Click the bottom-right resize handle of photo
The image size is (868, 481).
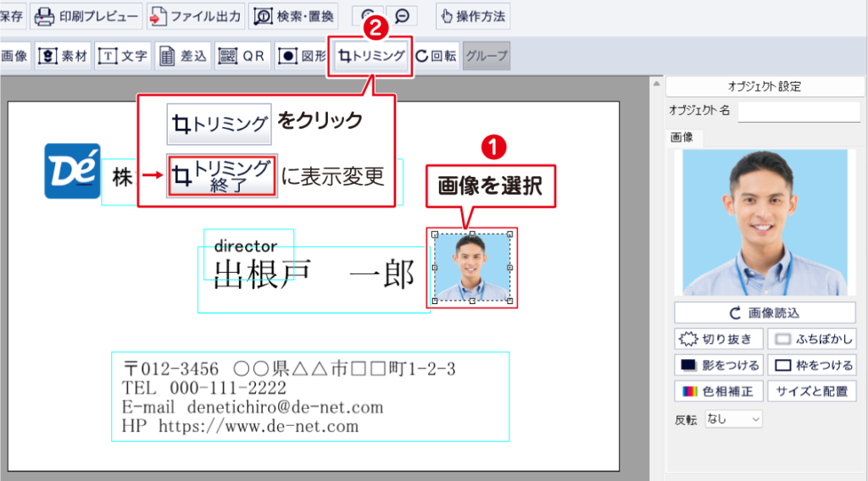[509, 301]
